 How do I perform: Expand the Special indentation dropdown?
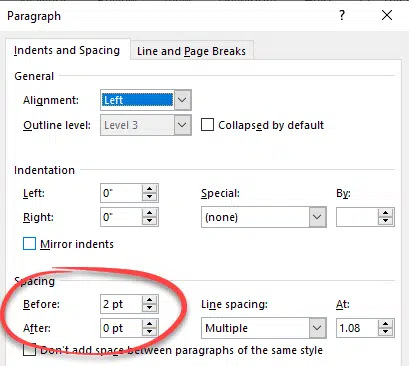coord(317,217)
